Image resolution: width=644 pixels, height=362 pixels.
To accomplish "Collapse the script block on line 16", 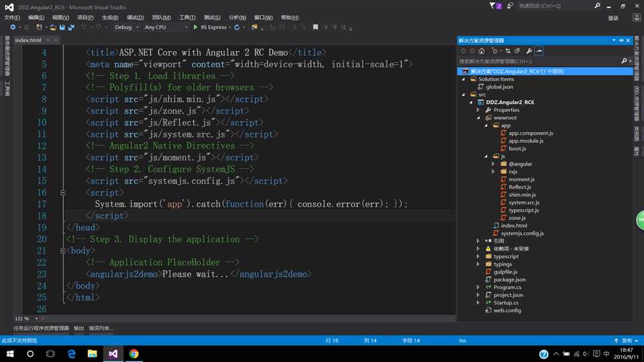I will 63,192.
